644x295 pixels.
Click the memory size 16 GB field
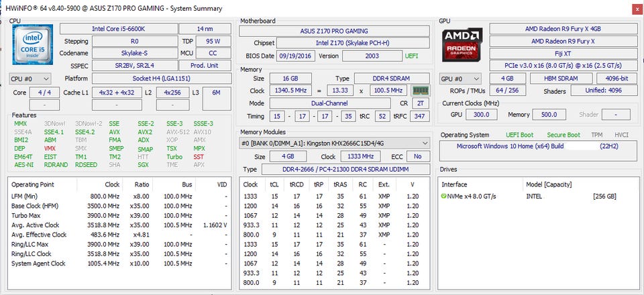[290, 78]
